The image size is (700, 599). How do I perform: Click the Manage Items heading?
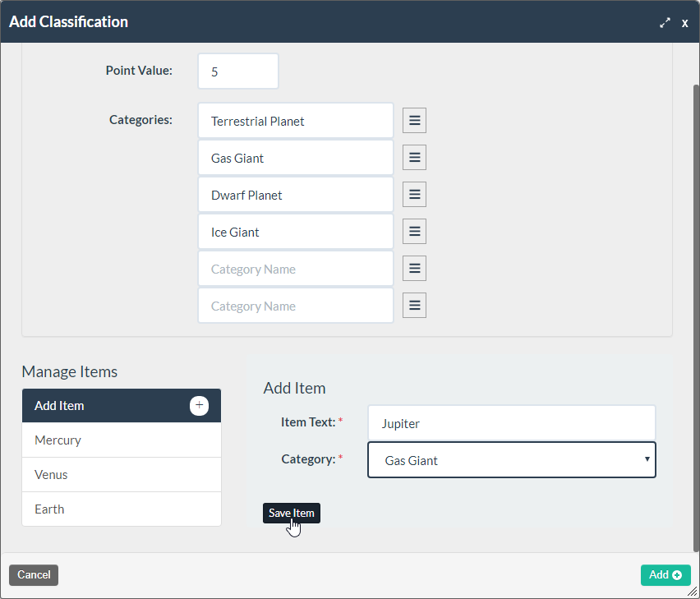(70, 371)
